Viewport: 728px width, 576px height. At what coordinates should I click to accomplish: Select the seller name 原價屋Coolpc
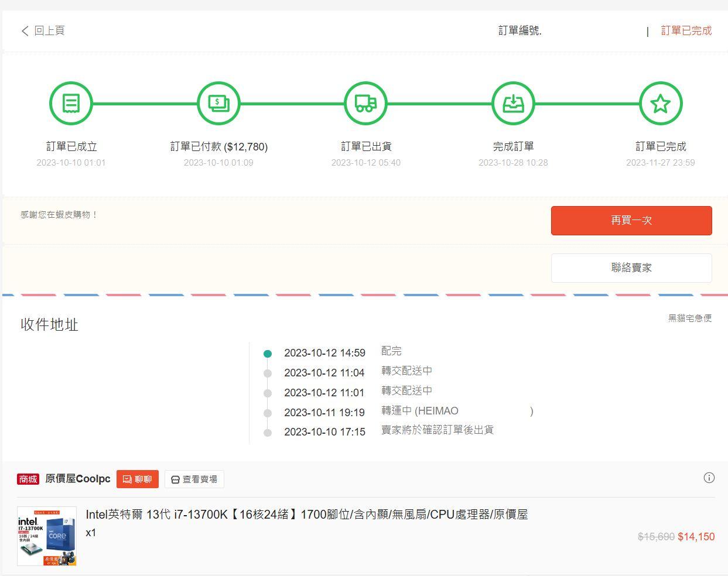click(x=78, y=479)
